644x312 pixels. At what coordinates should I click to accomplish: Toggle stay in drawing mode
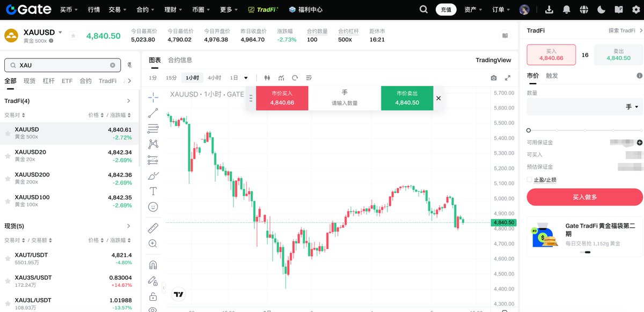pyautogui.click(x=153, y=280)
